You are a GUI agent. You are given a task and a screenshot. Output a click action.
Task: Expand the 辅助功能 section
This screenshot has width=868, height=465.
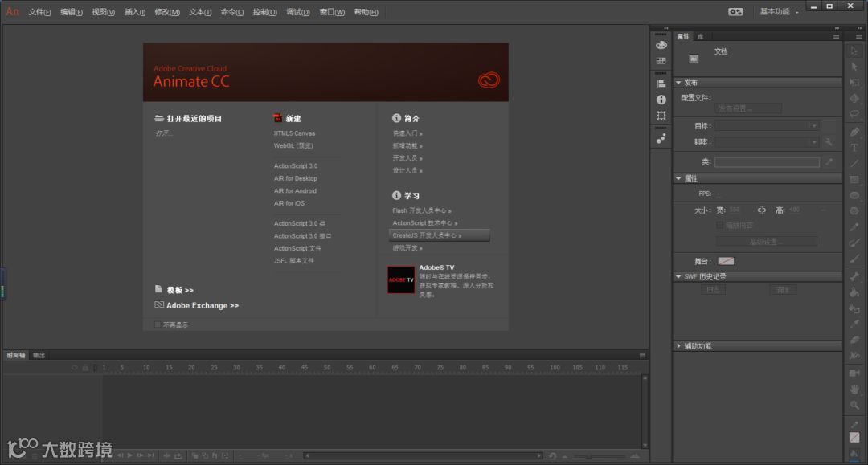(678, 345)
